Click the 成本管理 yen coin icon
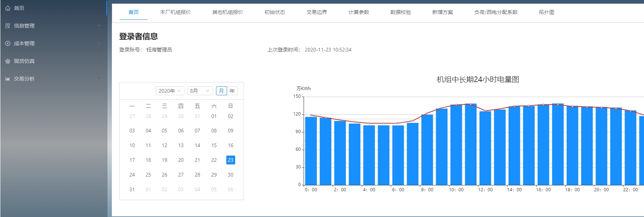The height and width of the screenshot is (217, 644). (x=8, y=43)
